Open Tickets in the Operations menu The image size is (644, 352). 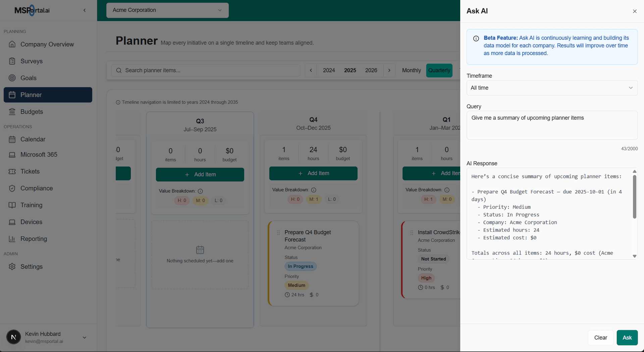click(30, 171)
